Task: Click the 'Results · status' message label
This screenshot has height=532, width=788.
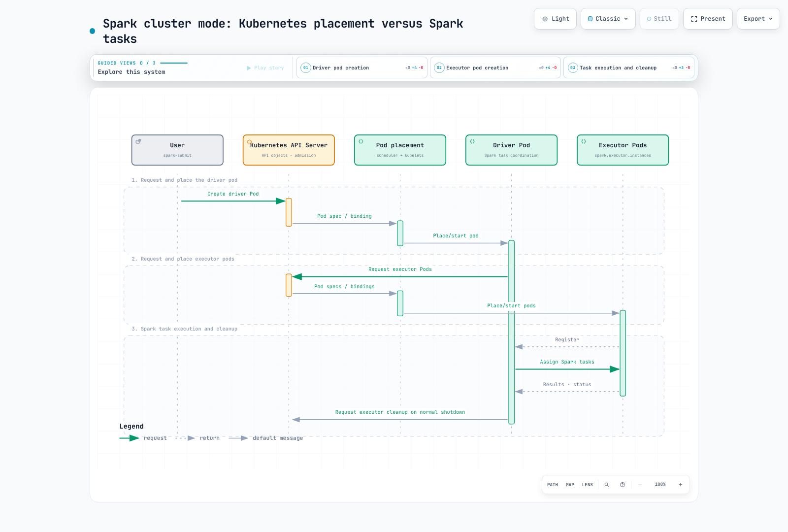Action: (x=567, y=385)
